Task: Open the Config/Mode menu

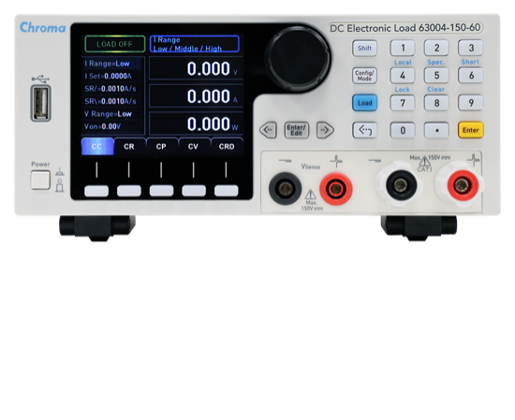Action: [x=364, y=76]
